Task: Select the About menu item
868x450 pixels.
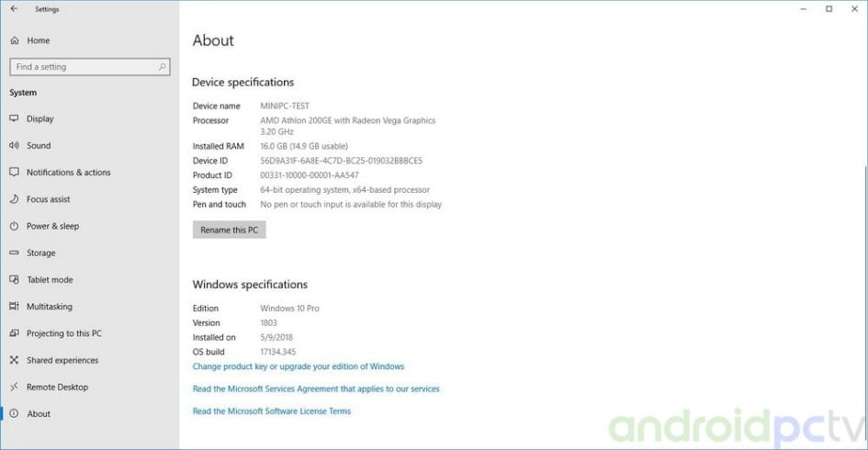Action: (39, 414)
